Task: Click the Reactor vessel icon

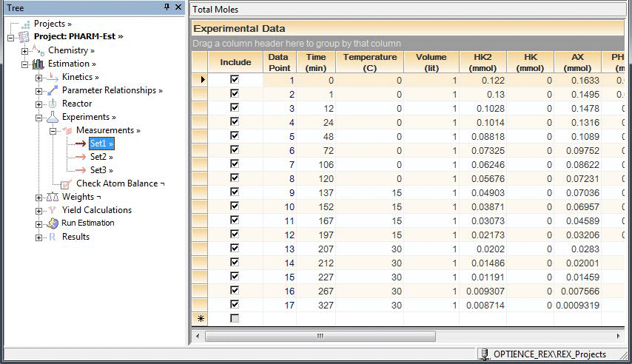Action: (53, 104)
